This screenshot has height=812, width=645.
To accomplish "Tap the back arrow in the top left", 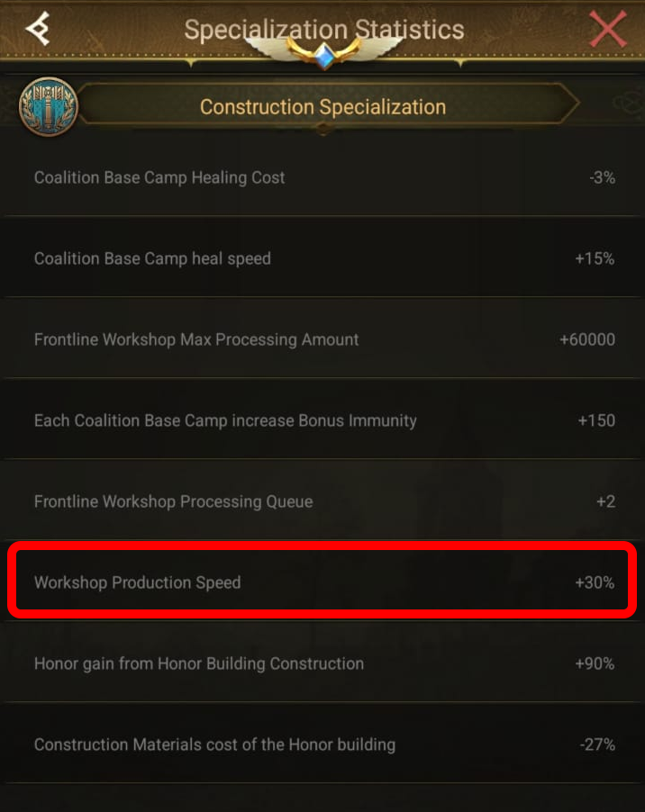I will point(39,27).
